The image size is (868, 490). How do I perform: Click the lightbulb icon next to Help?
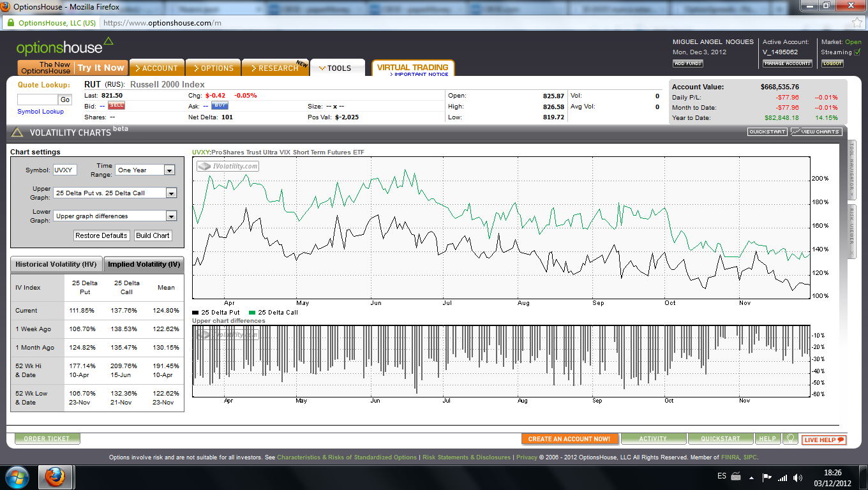pyautogui.click(x=790, y=439)
